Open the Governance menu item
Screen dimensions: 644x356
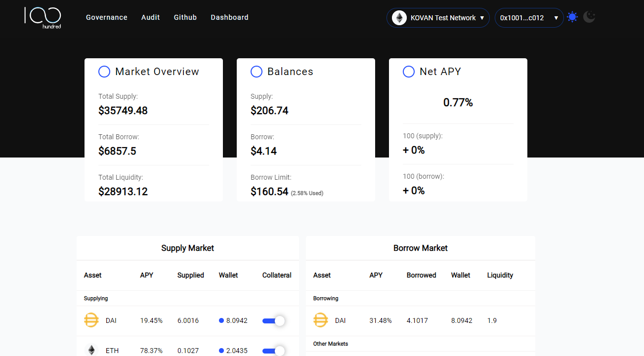pos(106,17)
